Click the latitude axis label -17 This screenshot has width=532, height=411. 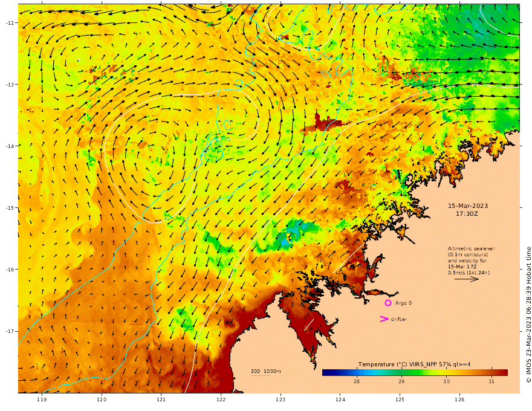tap(10, 331)
